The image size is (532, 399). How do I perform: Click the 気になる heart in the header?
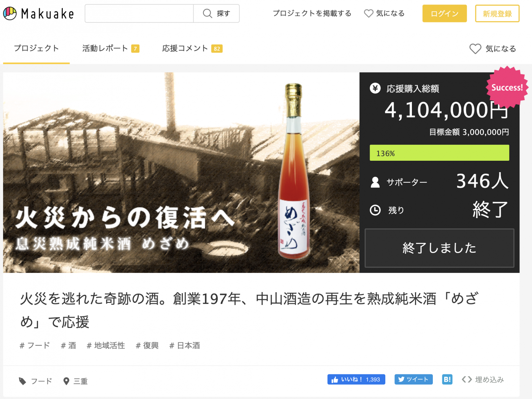pyautogui.click(x=384, y=13)
